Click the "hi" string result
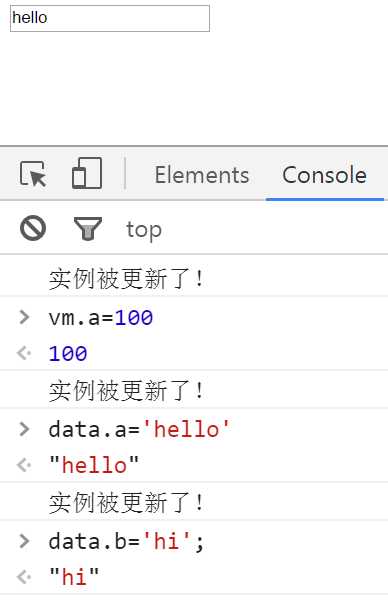 pos(74,577)
